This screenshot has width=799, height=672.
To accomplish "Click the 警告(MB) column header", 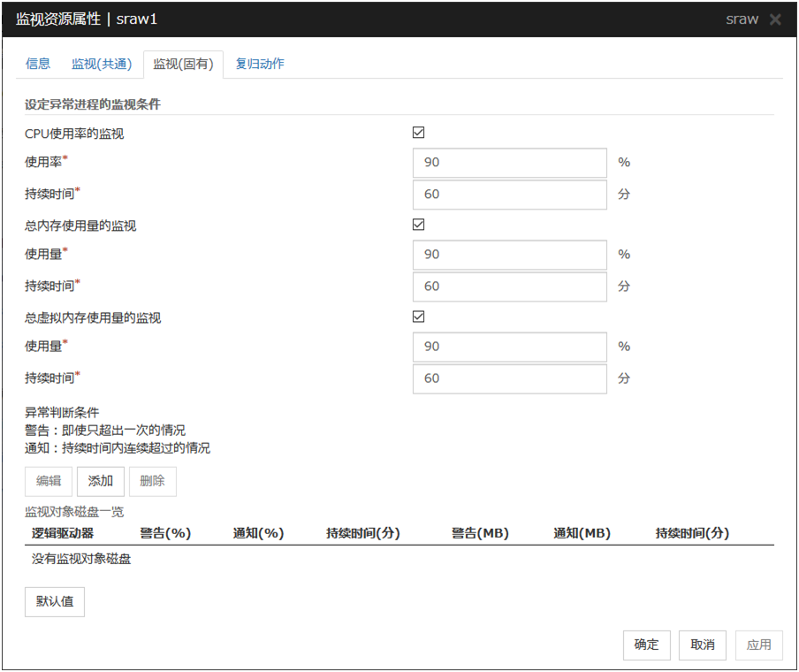I will [x=480, y=533].
